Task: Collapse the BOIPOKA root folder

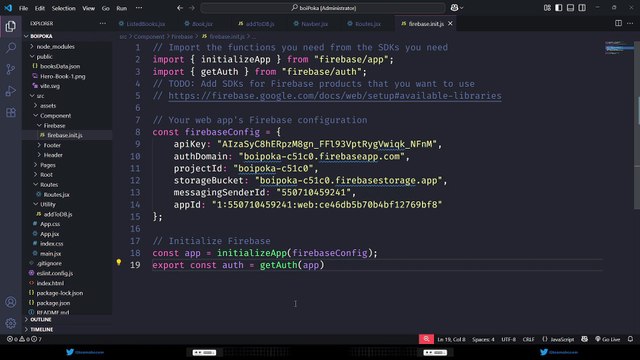Action: (x=41, y=36)
